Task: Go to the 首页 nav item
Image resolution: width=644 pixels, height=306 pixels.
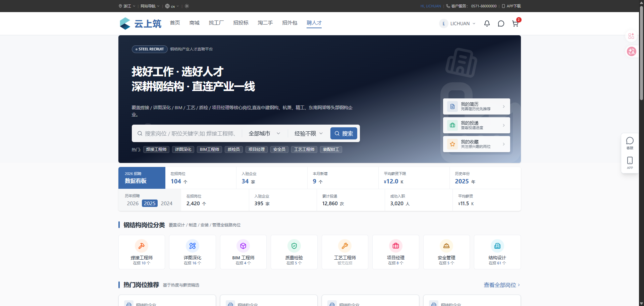Action: point(175,23)
